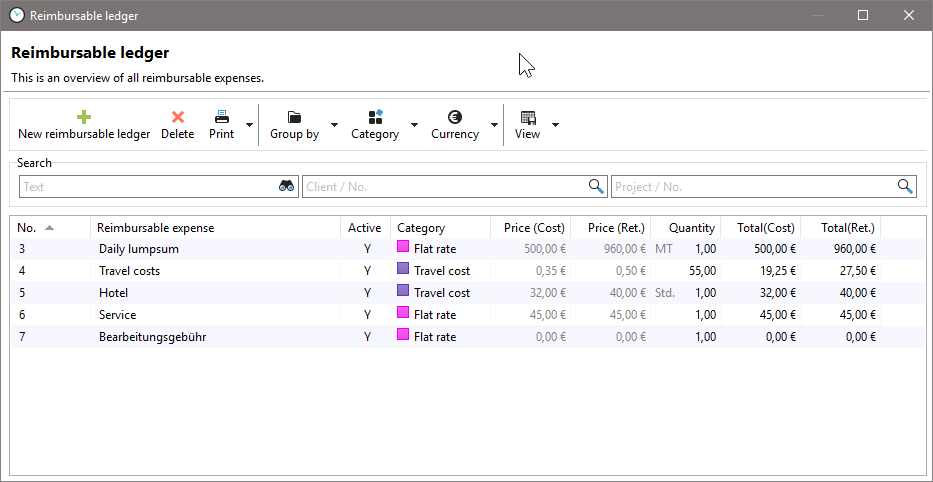Click the New reimbursable ledger plus icon

pyautogui.click(x=84, y=117)
